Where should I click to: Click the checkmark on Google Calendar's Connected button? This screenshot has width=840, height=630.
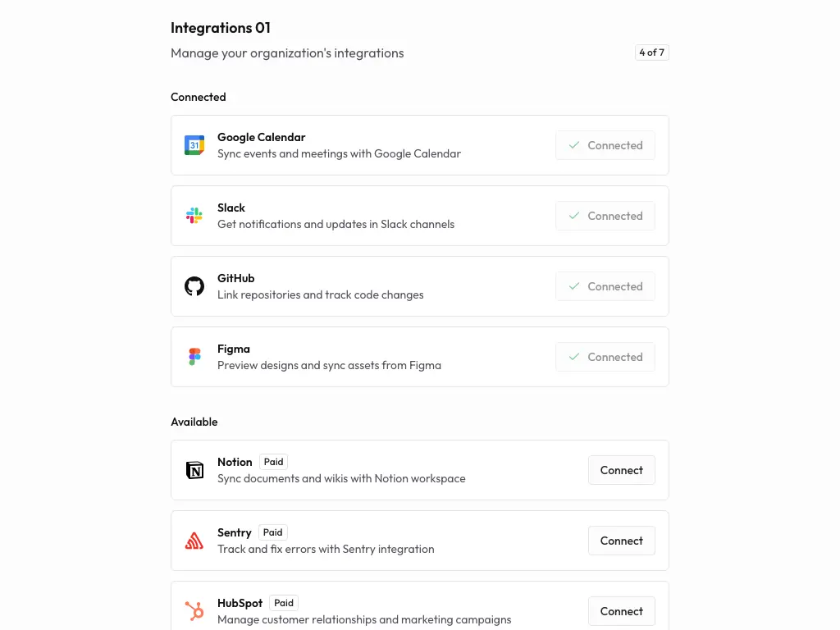point(574,144)
